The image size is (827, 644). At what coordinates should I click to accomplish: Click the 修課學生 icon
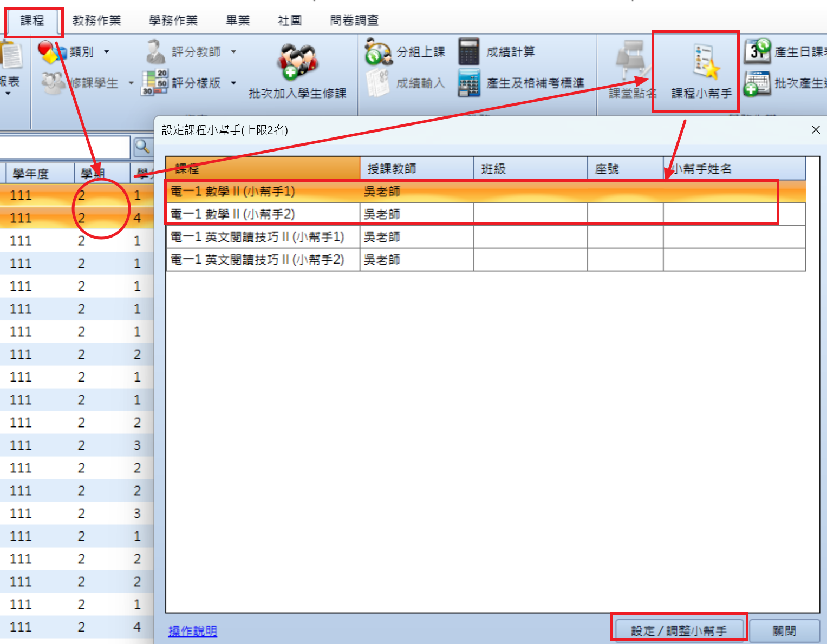[53, 83]
